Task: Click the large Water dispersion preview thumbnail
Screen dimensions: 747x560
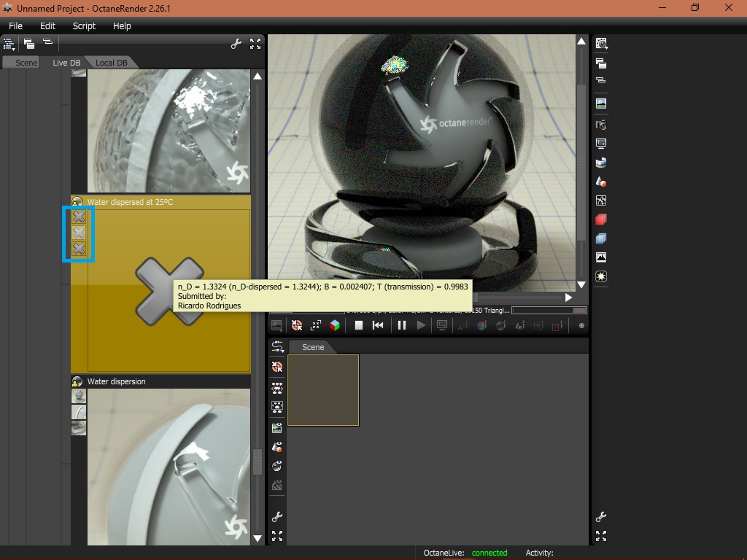Action: pyautogui.click(x=169, y=467)
